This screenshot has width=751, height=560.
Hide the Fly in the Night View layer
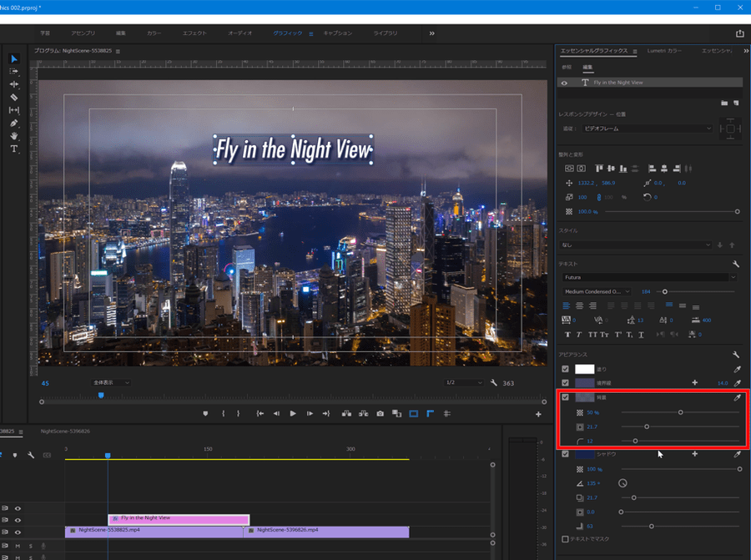[565, 83]
